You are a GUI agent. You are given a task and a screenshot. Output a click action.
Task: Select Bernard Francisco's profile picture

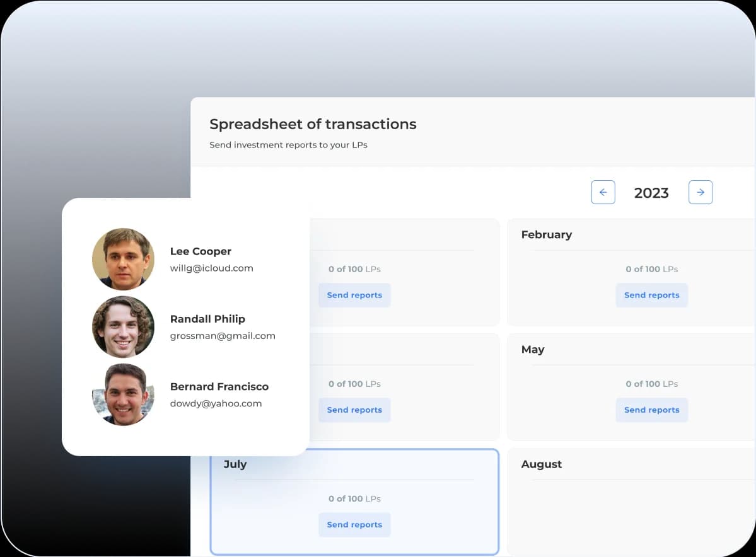(x=123, y=394)
